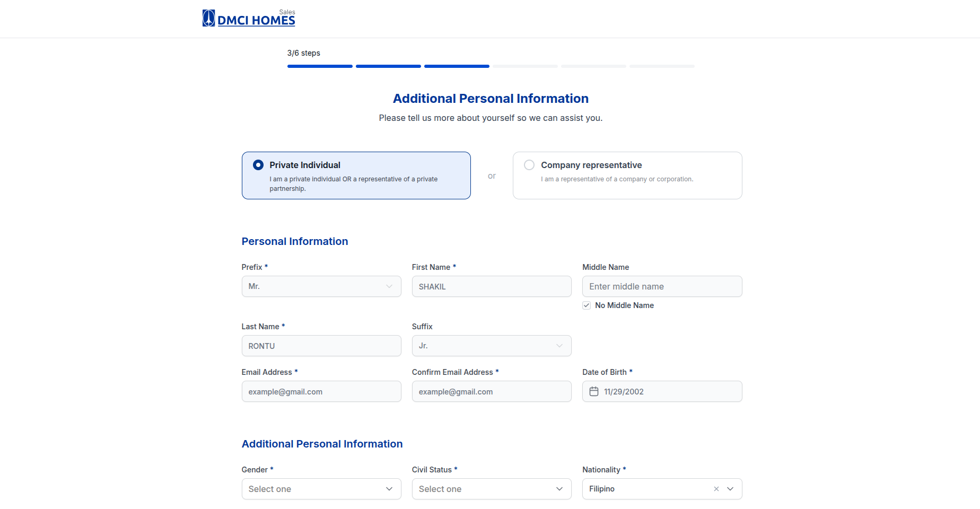Click the fourth unfilled progress step bar

click(525, 66)
